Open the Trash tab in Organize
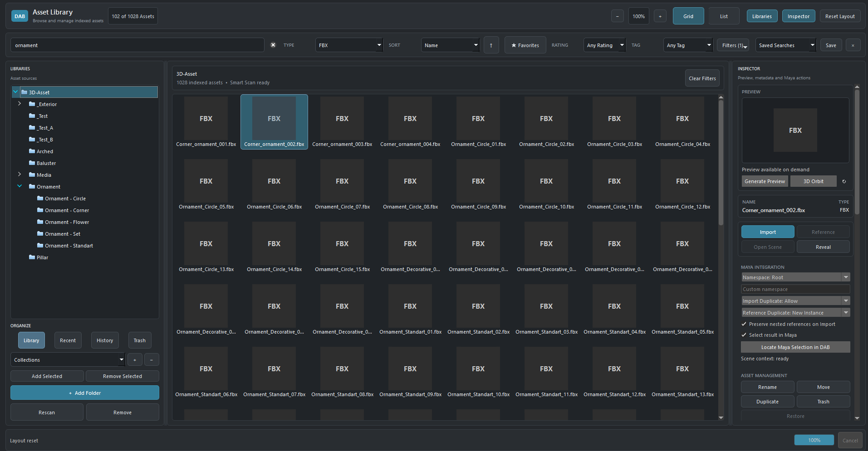Screen dimensions: 868x451 [x=140, y=340]
